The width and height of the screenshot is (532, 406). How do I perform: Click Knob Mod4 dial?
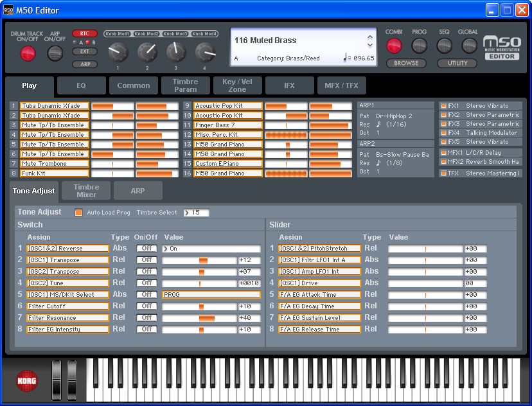(205, 52)
